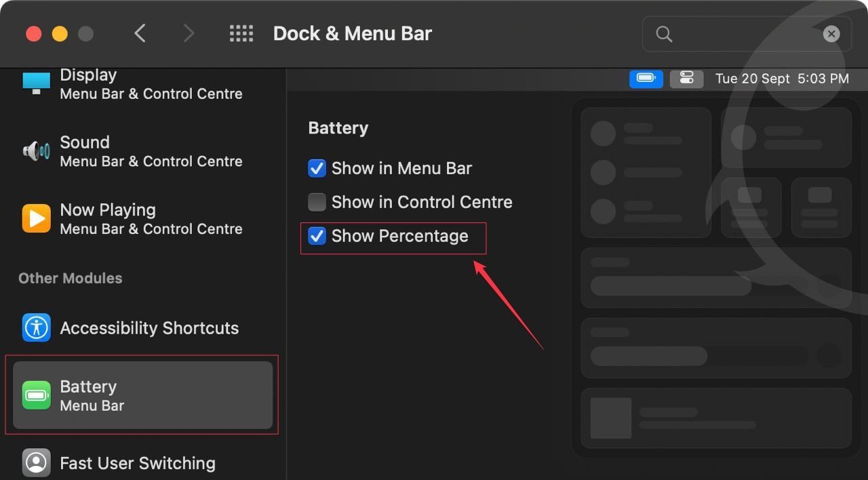Click the Now Playing orange play icon
Image resolution: width=868 pixels, height=480 pixels.
36,219
